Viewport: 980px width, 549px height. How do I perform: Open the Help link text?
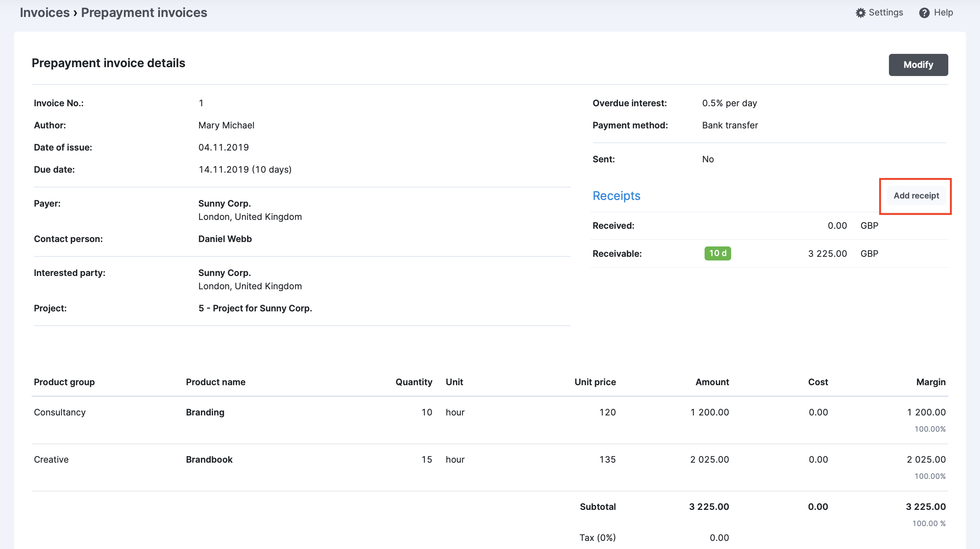click(x=943, y=13)
